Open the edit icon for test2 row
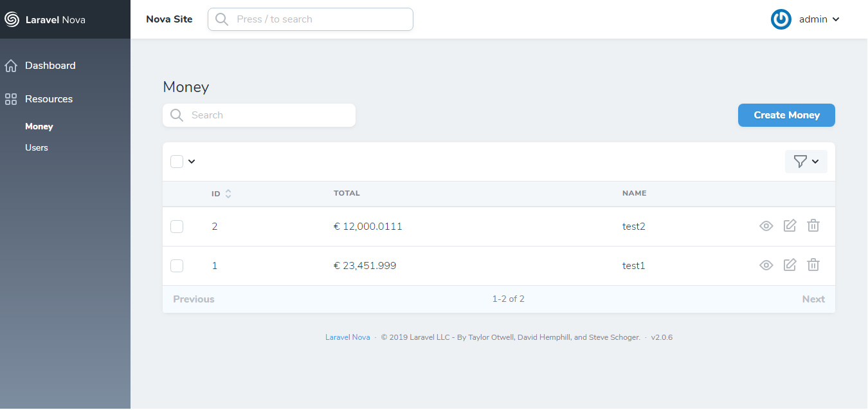Screen dimensions: 868x410 tap(790, 226)
